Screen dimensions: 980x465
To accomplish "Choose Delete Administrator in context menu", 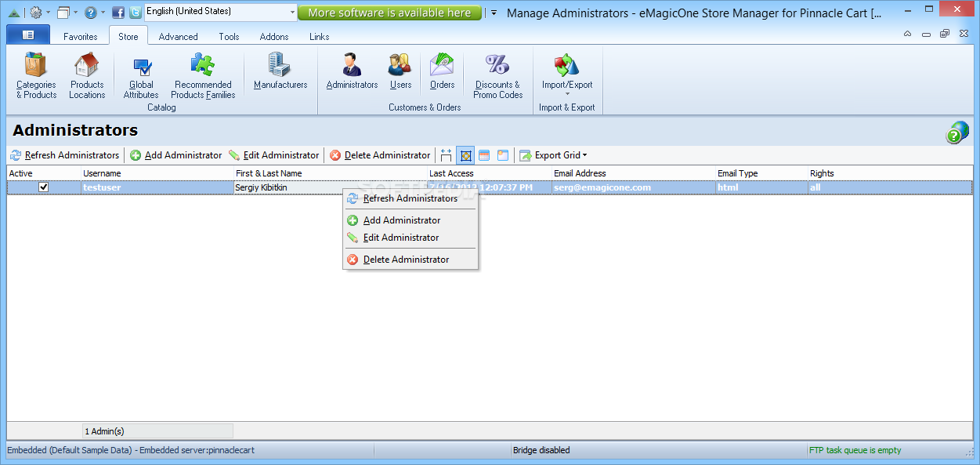I will (410, 260).
